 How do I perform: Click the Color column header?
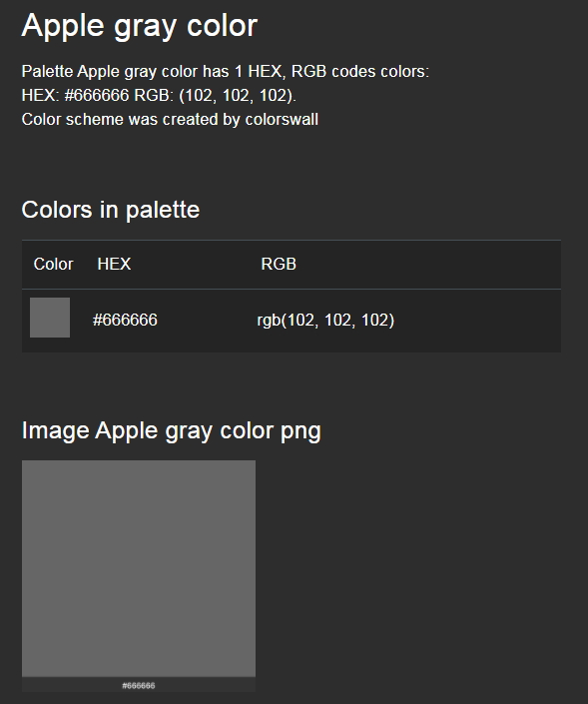tap(54, 264)
